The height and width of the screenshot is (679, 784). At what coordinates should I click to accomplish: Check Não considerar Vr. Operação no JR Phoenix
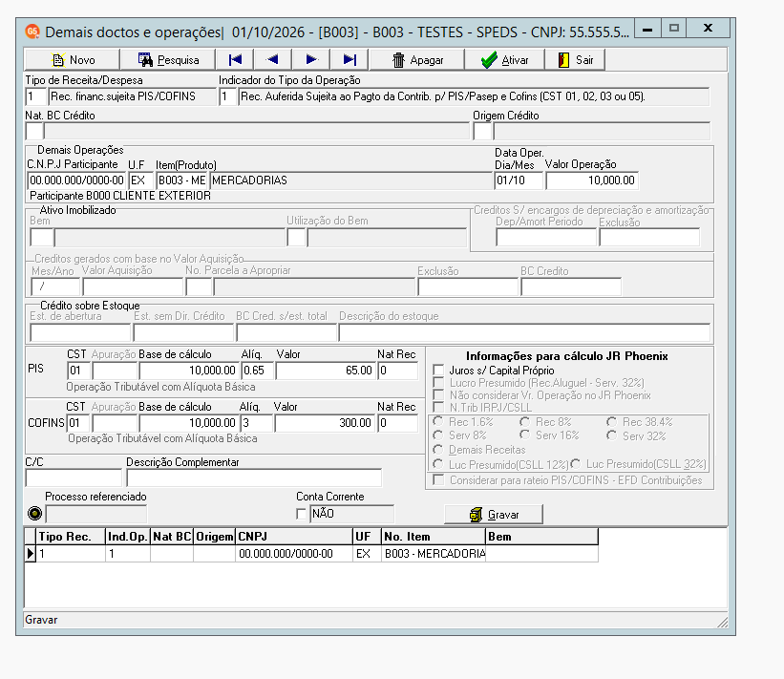[x=438, y=395]
